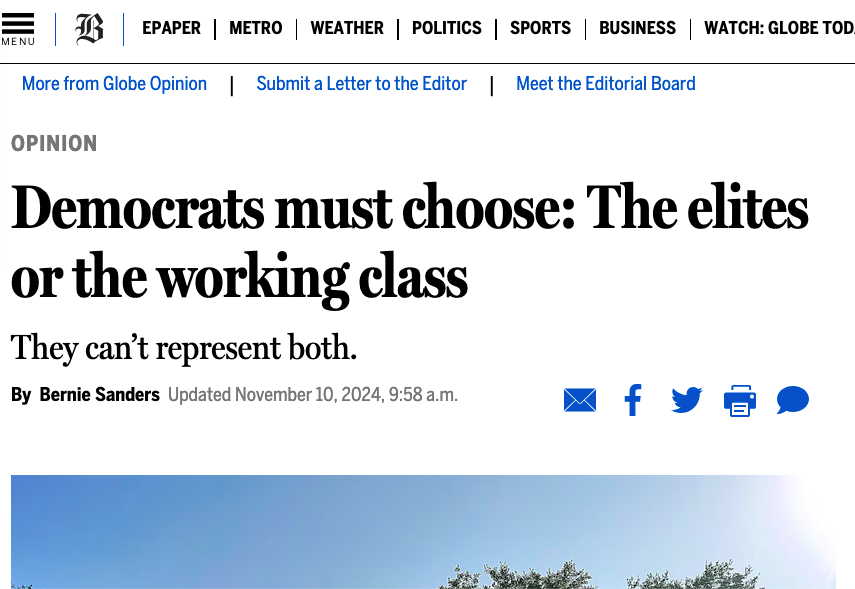Open Watch: Globe Today link
855x589 pixels.
pyautogui.click(x=778, y=29)
